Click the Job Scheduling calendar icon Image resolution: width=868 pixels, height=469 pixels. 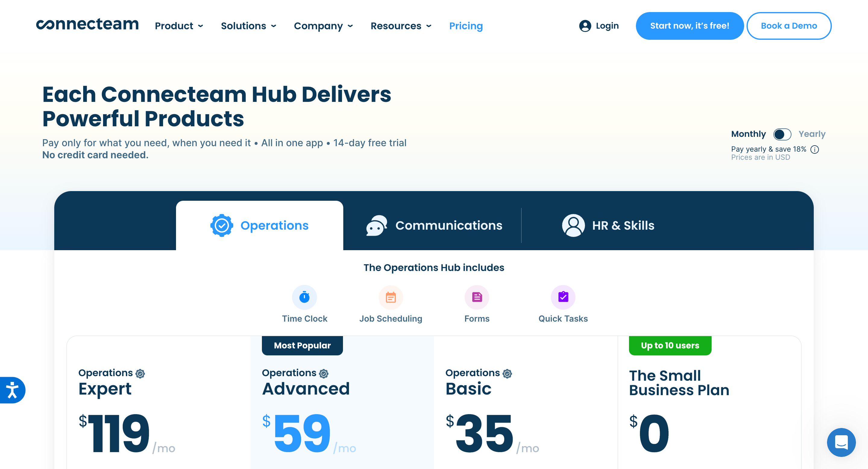[391, 297]
